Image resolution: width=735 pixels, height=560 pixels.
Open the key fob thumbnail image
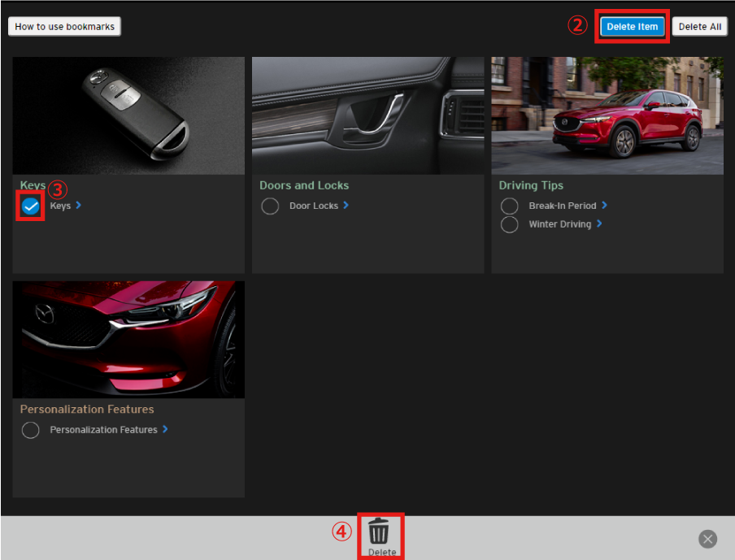click(128, 115)
